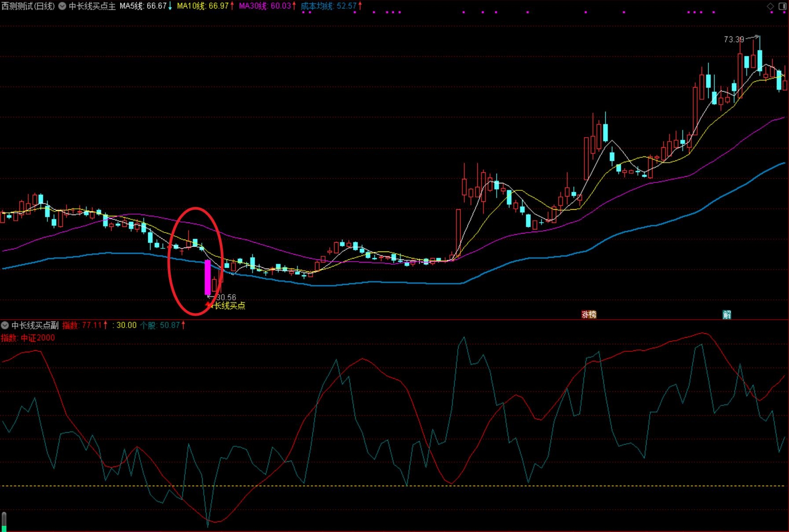Expand the 中长线买点主 indicator dropdown arrow

62,6
